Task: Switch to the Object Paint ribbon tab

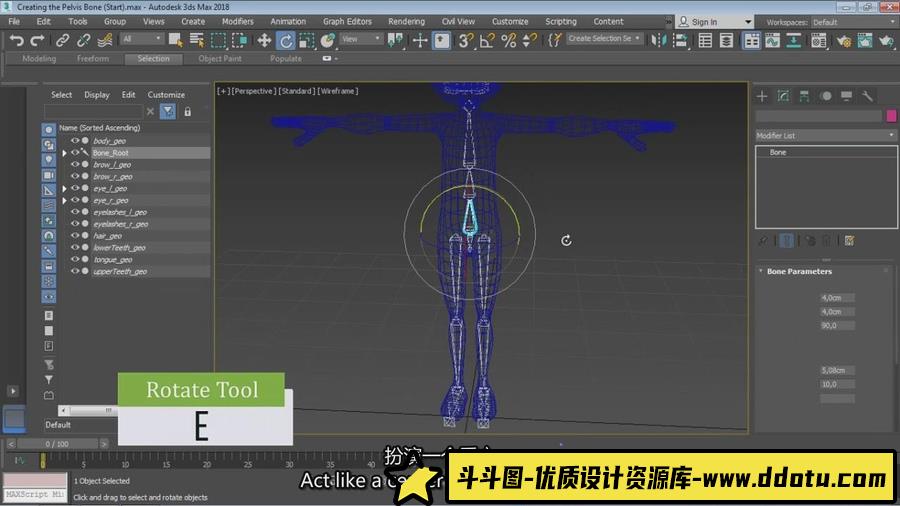Action: pos(220,59)
